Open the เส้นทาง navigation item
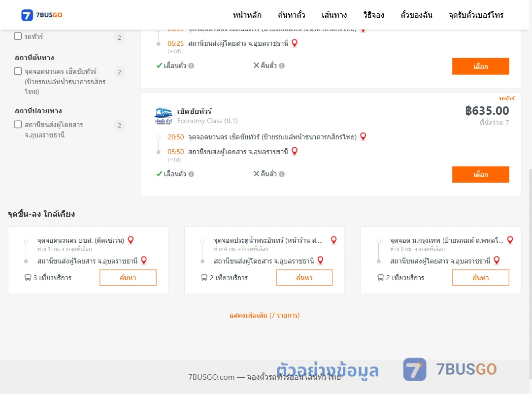The height and width of the screenshot is (394, 532). [x=334, y=15]
